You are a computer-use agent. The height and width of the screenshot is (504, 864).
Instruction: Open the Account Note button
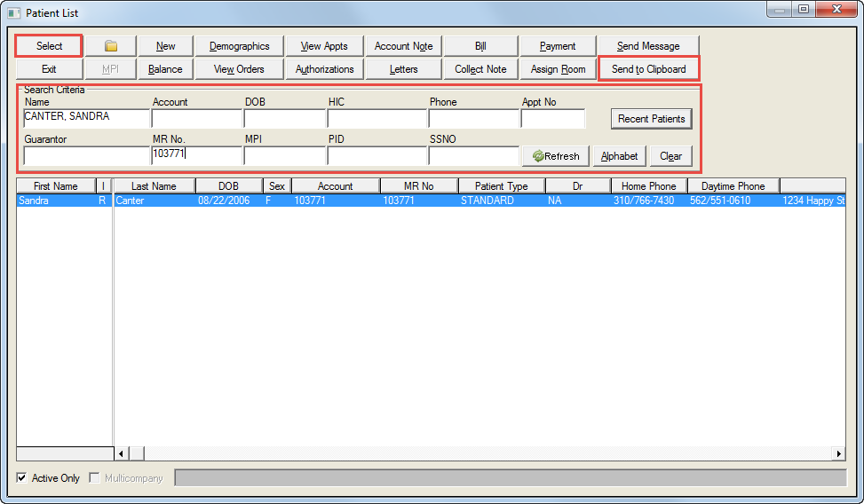tap(403, 46)
